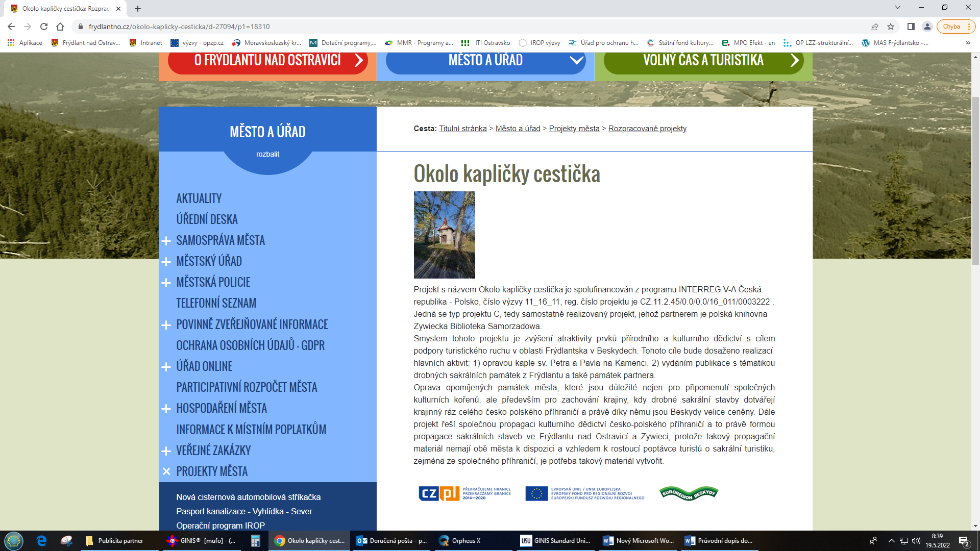This screenshot has width=980, height=551.
Task: Click rozbalit to expand sidebar menu
Action: (267, 154)
